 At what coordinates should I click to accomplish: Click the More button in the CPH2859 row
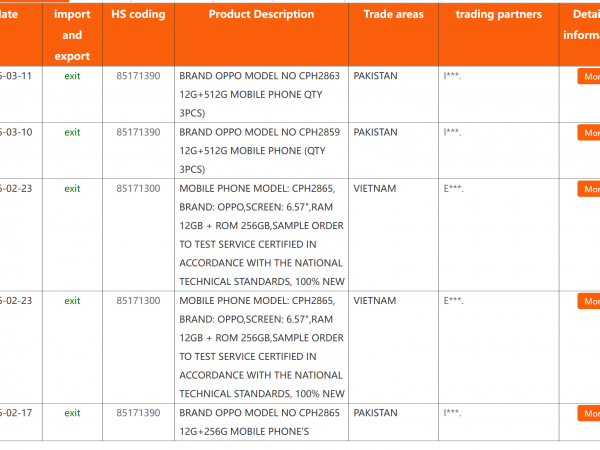pos(589,133)
